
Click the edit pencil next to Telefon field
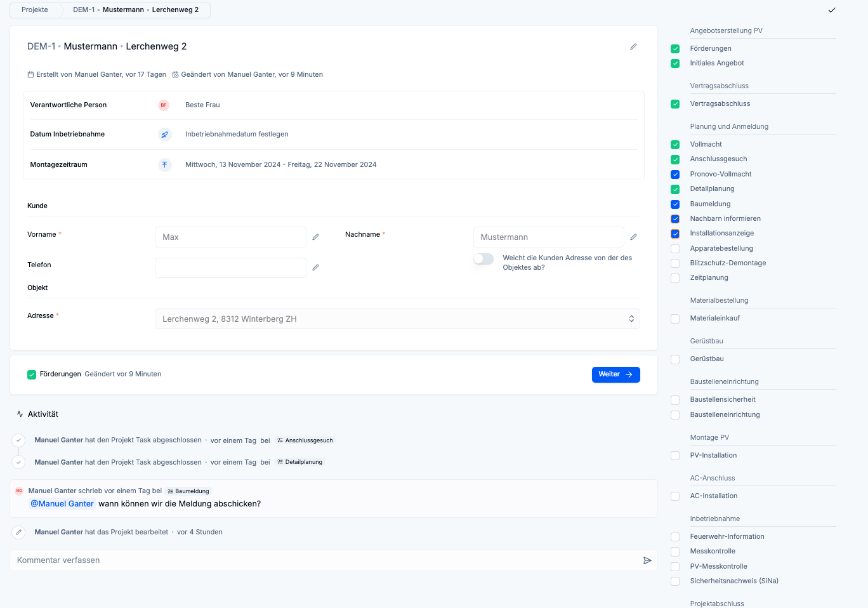(x=315, y=267)
